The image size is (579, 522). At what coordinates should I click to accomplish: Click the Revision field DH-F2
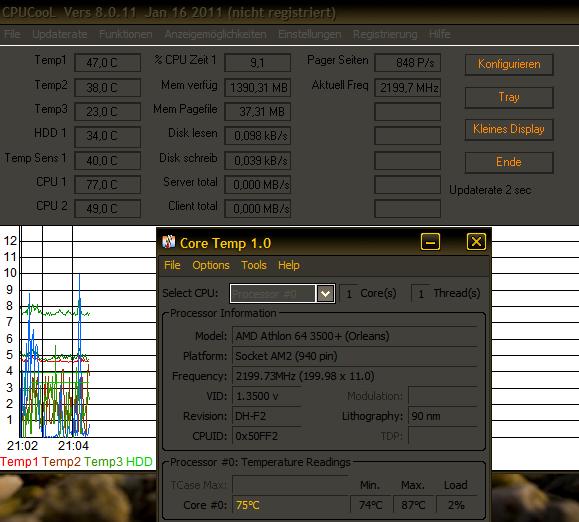(x=267, y=416)
